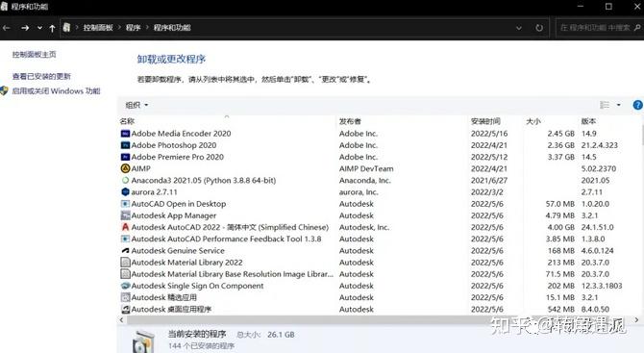Expand the chevron after 控制面板 breadcrumb
This screenshot has width=644, height=353.
point(119,28)
